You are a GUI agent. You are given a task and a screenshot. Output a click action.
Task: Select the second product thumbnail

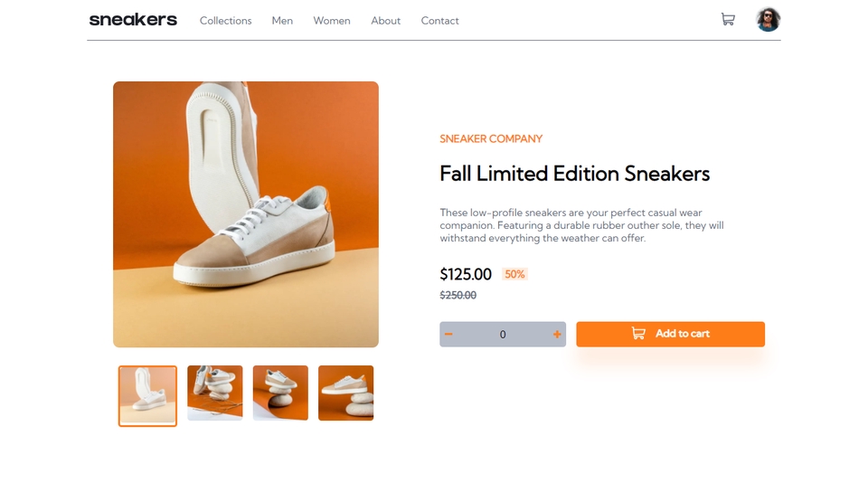215,393
